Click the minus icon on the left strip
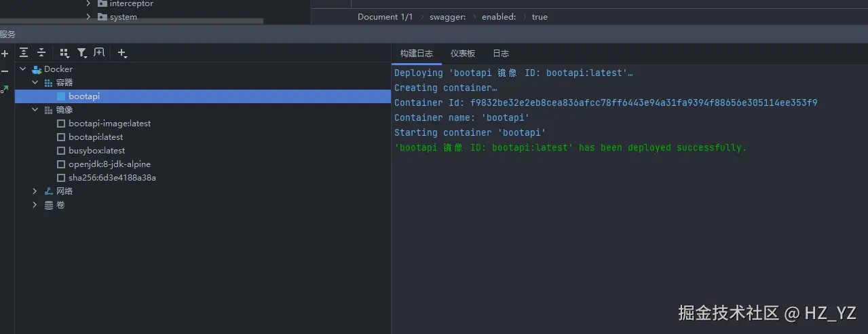 [5, 71]
